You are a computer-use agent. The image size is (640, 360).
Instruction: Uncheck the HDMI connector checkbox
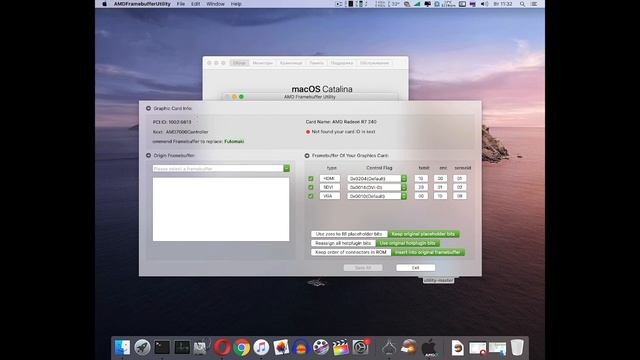tap(311, 179)
